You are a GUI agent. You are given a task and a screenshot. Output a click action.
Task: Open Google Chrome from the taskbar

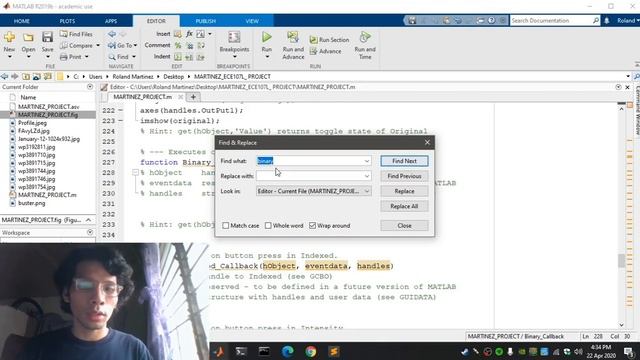[x=311, y=351]
